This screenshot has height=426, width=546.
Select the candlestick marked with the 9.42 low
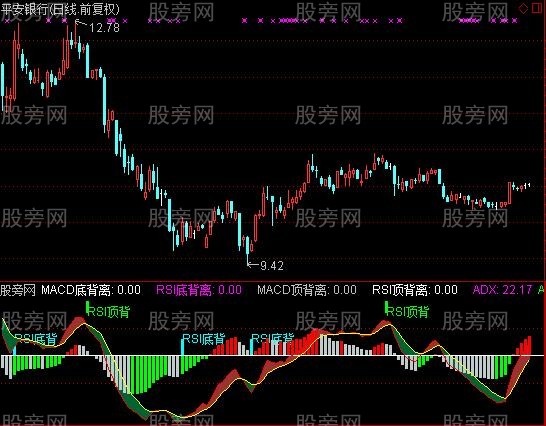(x=248, y=250)
